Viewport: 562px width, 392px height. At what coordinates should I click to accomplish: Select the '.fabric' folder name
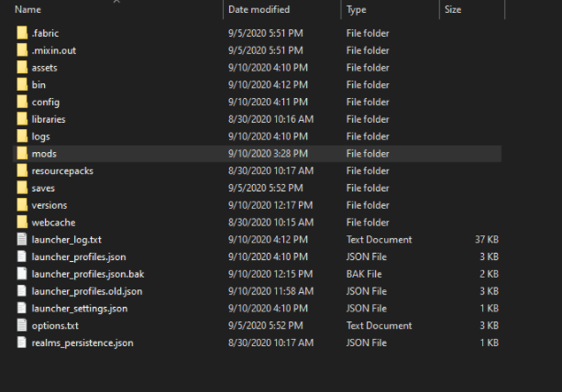click(45, 33)
